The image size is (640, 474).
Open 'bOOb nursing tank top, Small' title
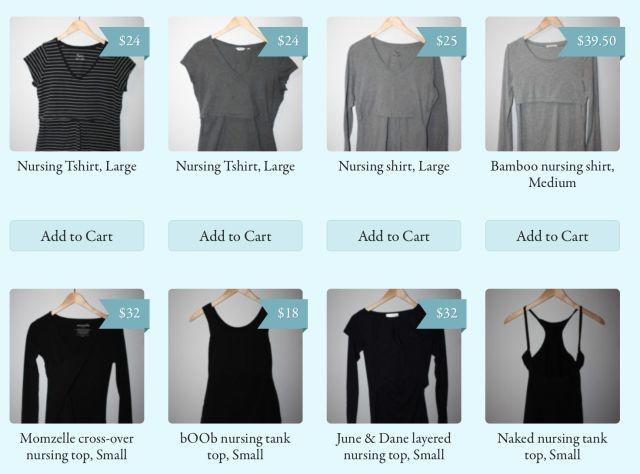(x=236, y=446)
